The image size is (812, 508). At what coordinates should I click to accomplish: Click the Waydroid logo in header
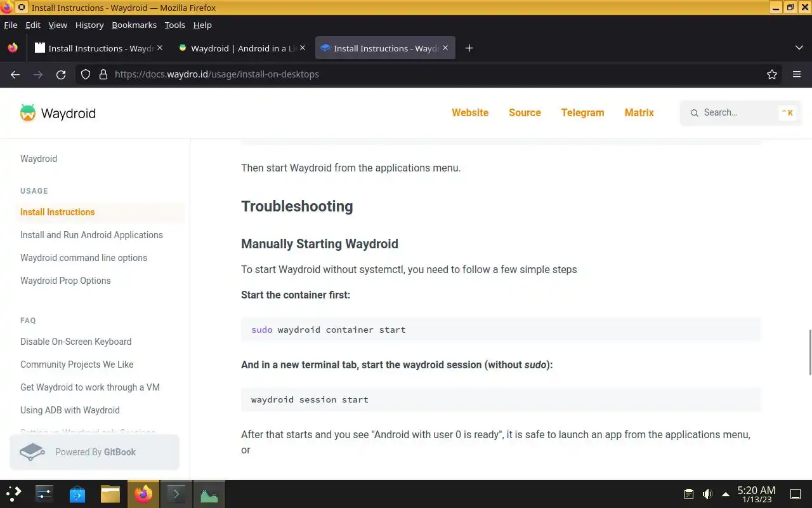point(58,113)
